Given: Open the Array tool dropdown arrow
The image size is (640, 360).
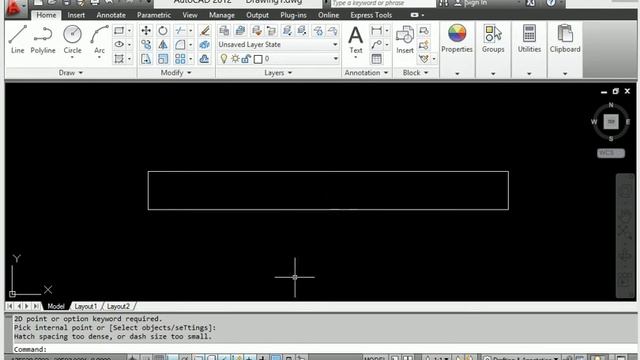Looking at the screenshot, I should click(x=190, y=58).
